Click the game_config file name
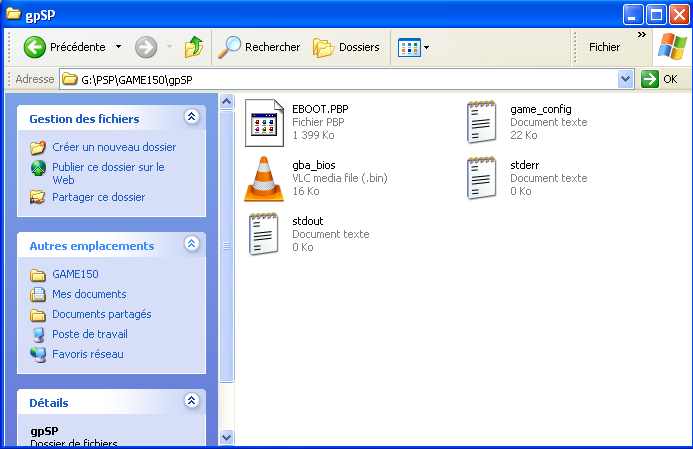 pyautogui.click(x=541, y=109)
